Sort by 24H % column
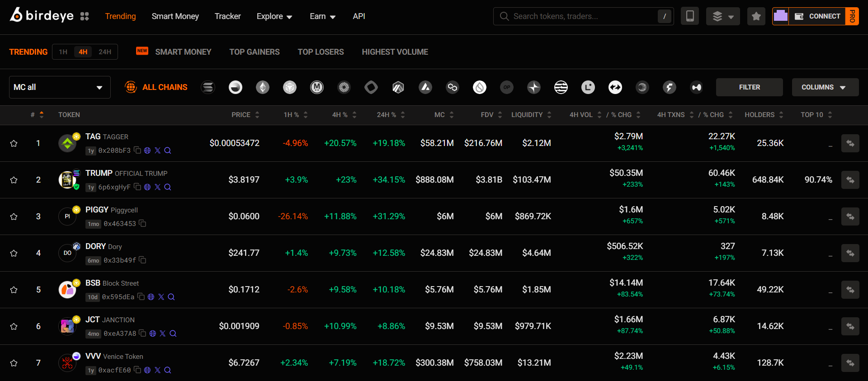The height and width of the screenshot is (381, 868). 391,115
